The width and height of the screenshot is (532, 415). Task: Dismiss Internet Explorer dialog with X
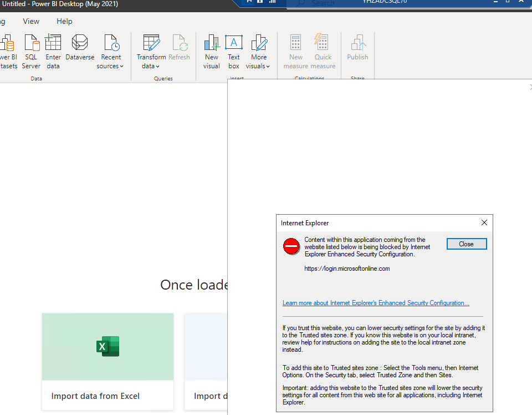484,222
